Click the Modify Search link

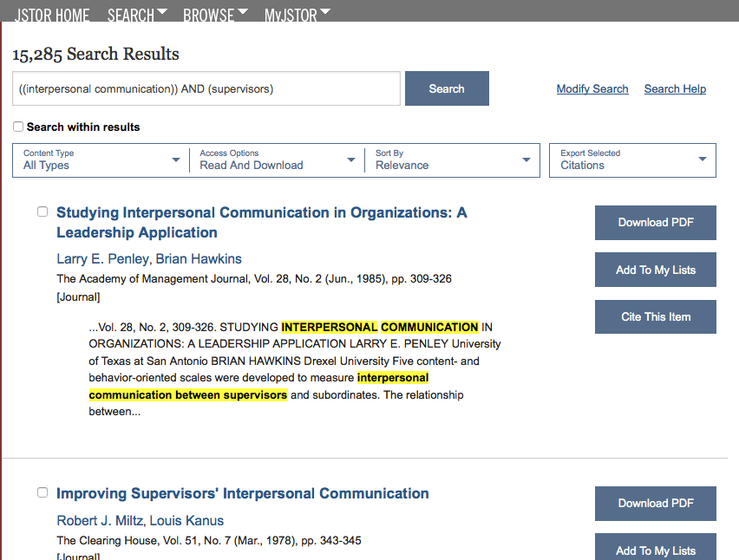click(592, 88)
